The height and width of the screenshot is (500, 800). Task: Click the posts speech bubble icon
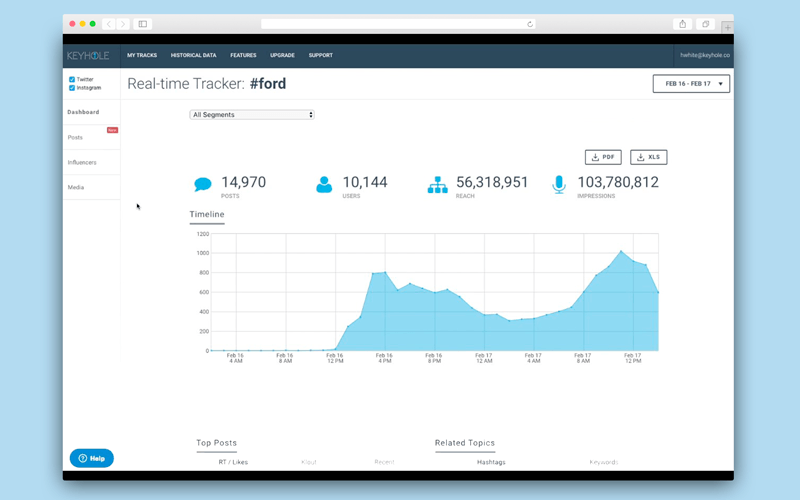[203, 184]
